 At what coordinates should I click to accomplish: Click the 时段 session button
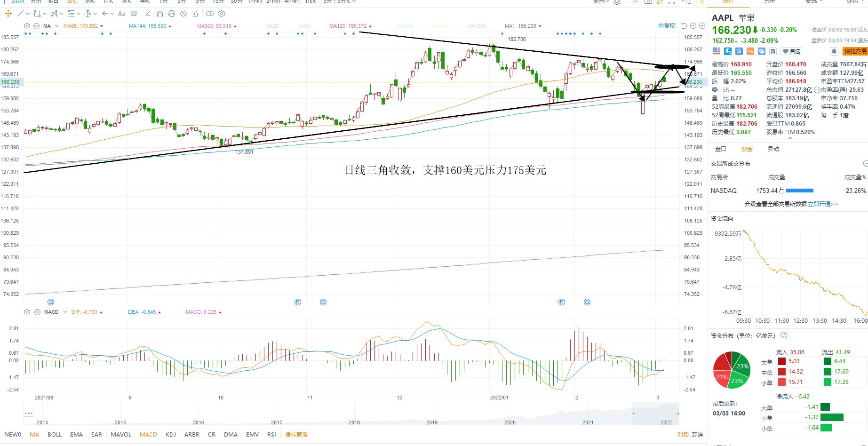coord(683,435)
